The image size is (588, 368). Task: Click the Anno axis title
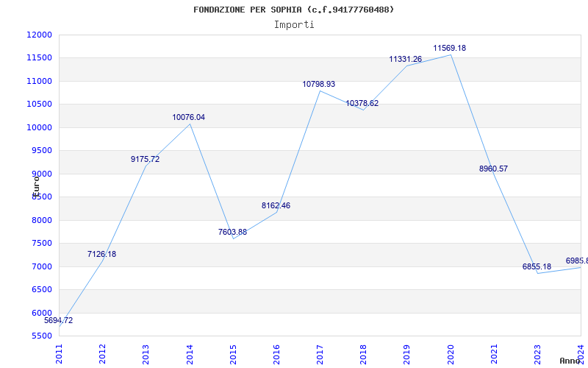[570, 361]
